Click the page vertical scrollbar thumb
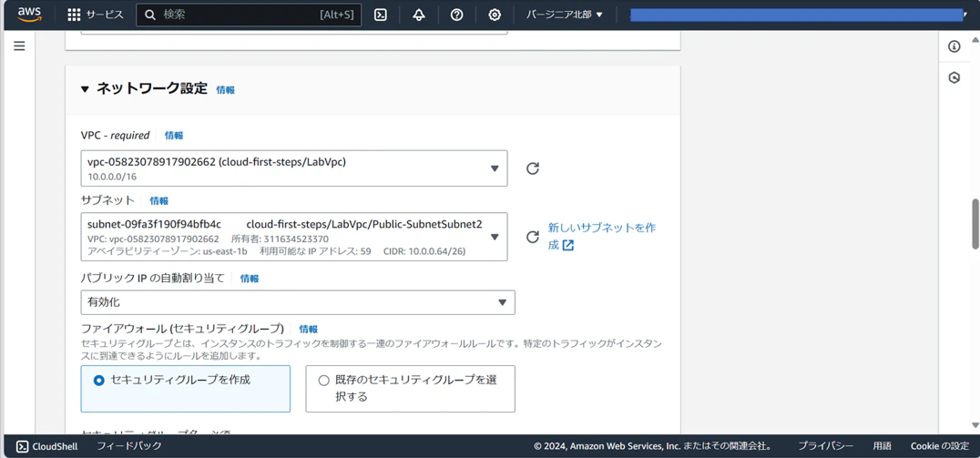Image resolution: width=980 pixels, height=458 pixels. 975,224
